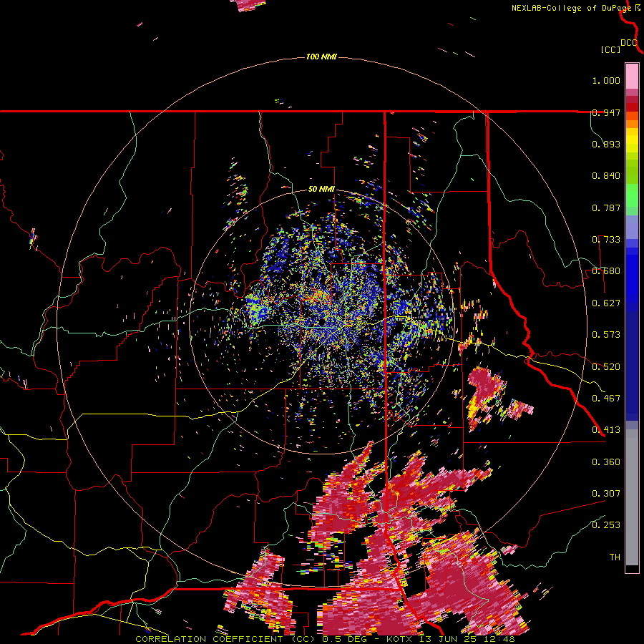The height and width of the screenshot is (644, 644).
Task: Click the 0.253 legend value
Action: [606, 525]
